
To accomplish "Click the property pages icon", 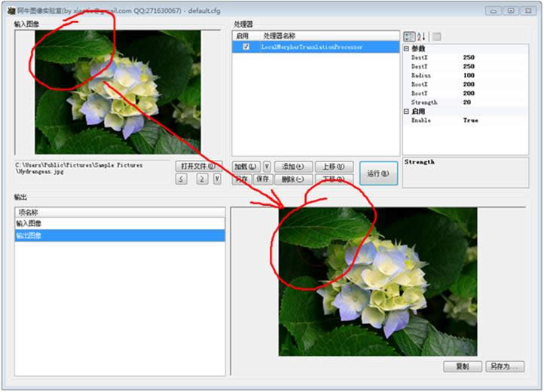I will 437,36.
